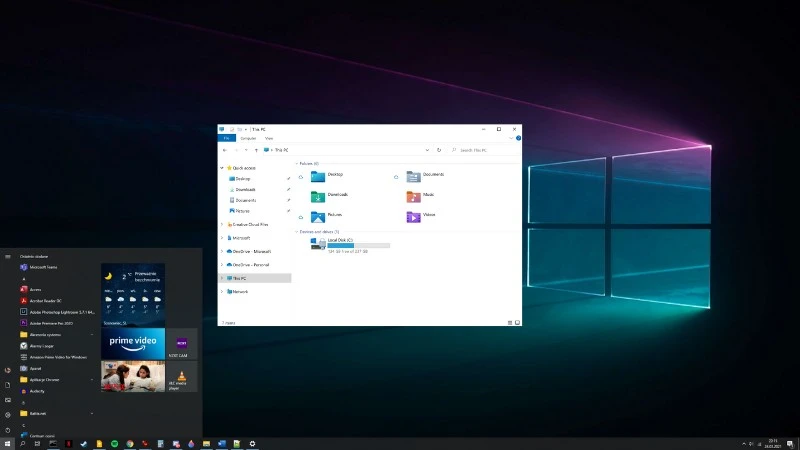Screen dimensions: 800x450
Task: Collapse the Devices and drives group
Action: 297,232
